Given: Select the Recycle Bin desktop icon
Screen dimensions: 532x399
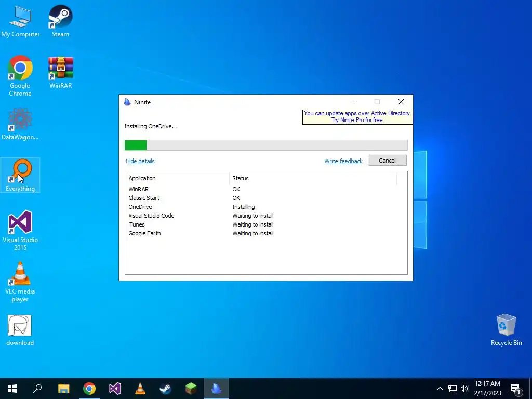Looking at the screenshot, I should [x=506, y=330].
